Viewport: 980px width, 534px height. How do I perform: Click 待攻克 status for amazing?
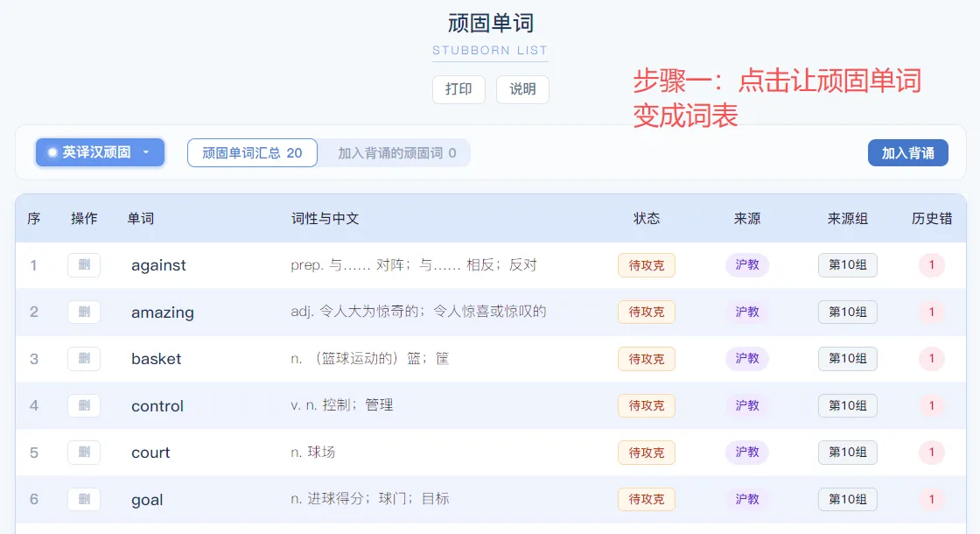[647, 312]
